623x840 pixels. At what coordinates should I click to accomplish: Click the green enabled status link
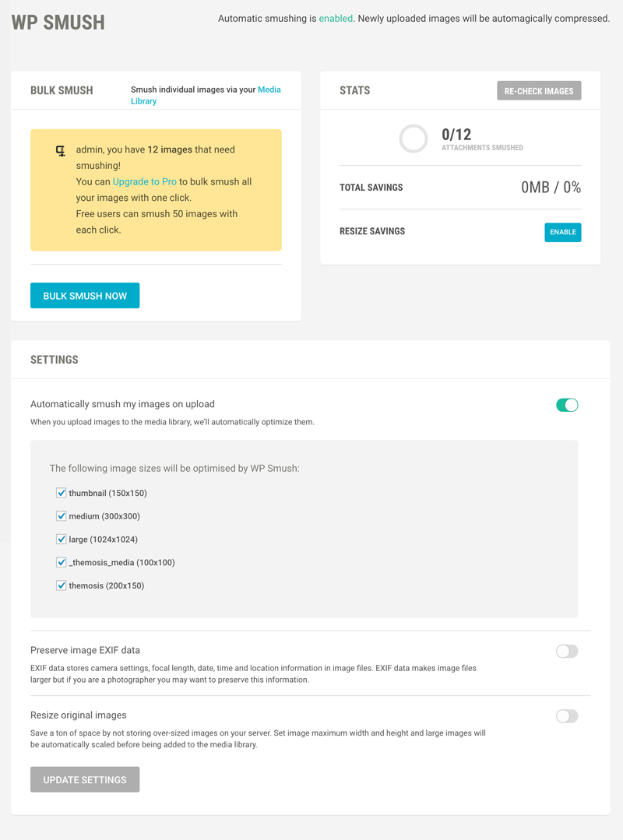point(336,18)
